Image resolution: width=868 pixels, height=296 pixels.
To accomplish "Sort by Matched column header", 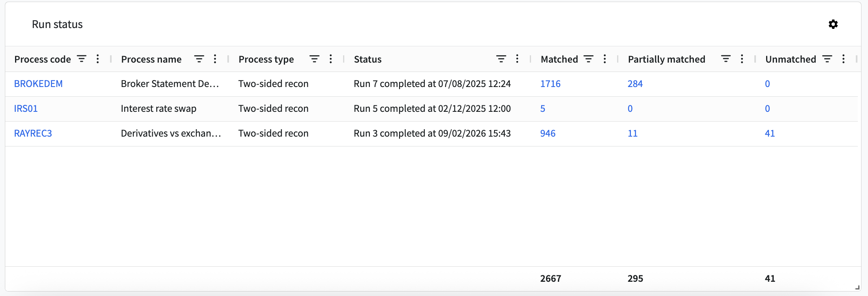I will [x=559, y=59].
